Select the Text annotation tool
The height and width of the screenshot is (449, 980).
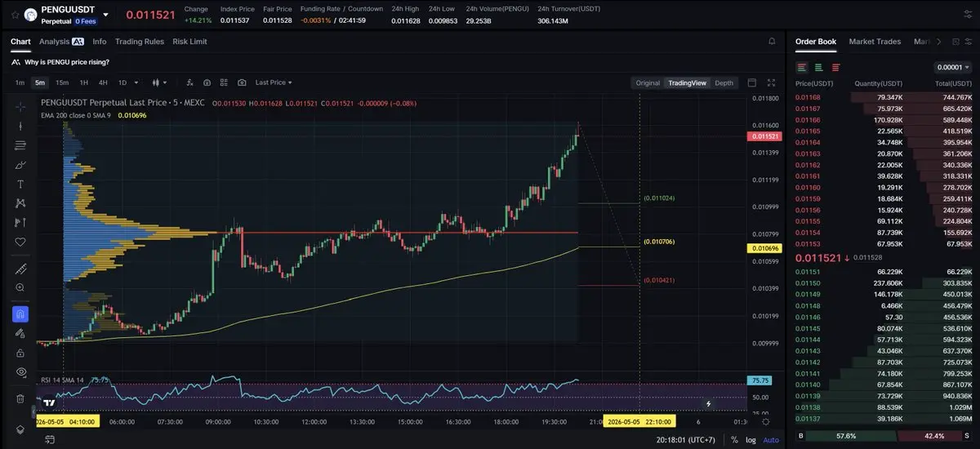tap(20, 184)
